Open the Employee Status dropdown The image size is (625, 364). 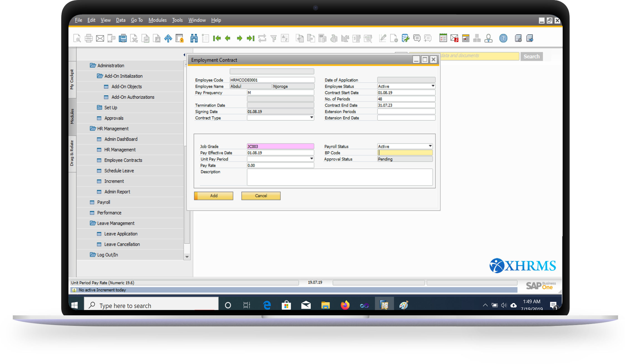[433, 86]
